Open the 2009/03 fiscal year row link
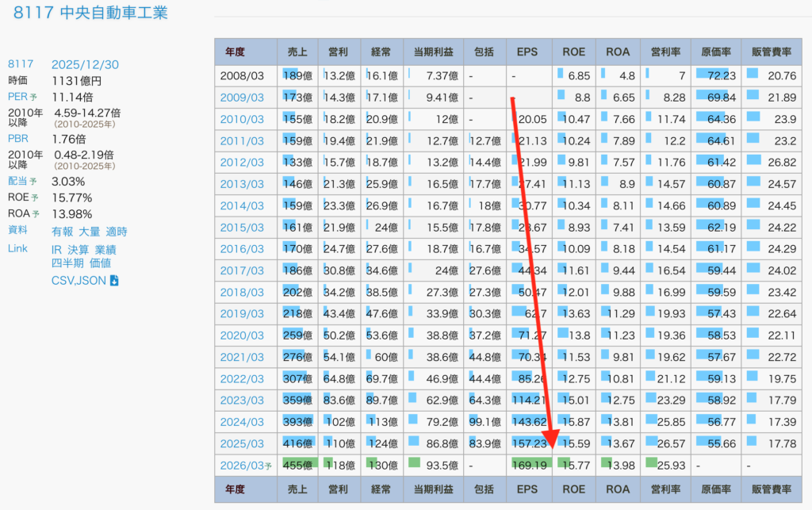This screenshot has width=812, height=510. coord(242,98)
